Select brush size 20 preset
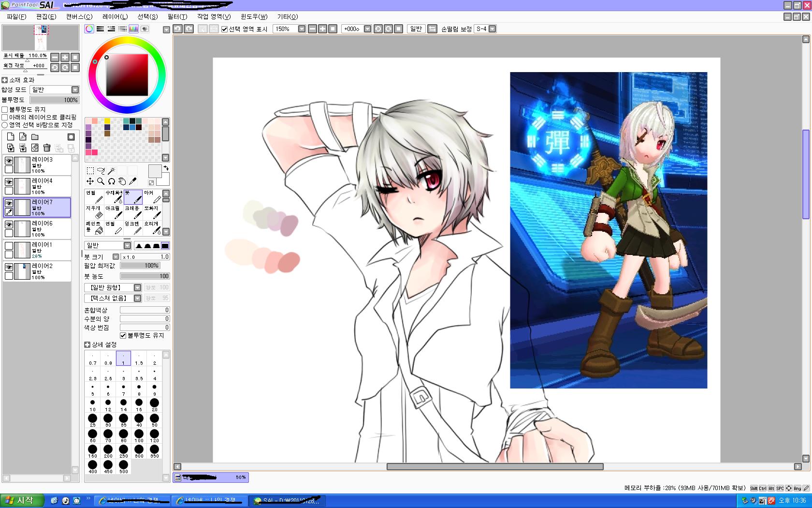 point(155,404)
